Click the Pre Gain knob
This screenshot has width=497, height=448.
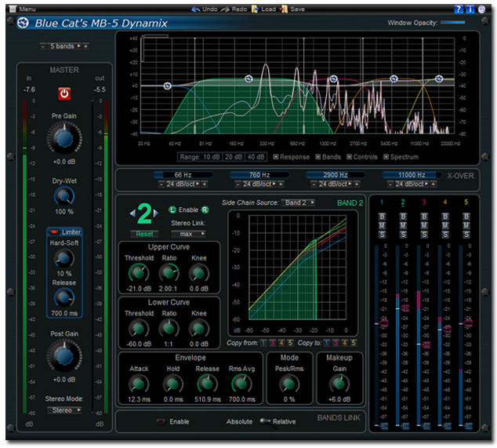64,139
